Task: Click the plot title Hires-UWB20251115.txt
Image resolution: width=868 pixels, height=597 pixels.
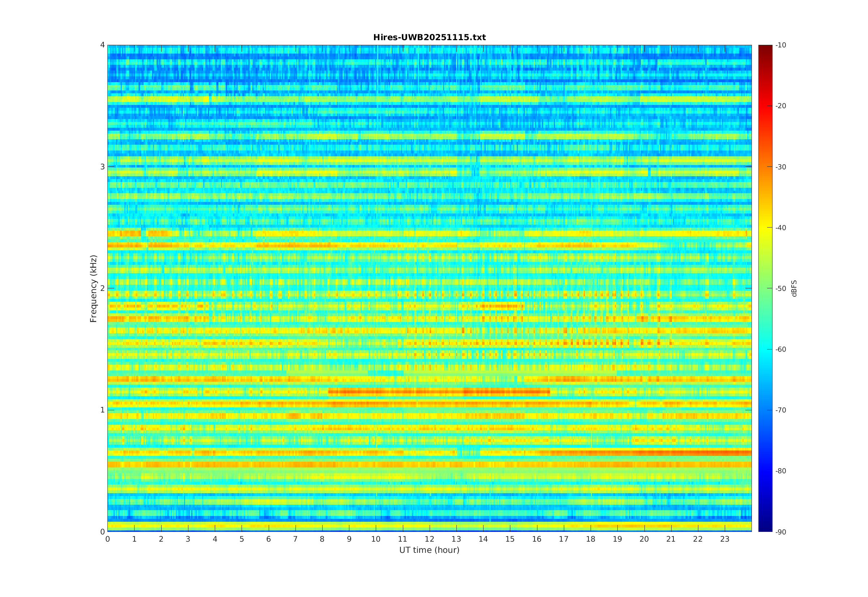Action: pyautogui.click(x=429, y=37)
